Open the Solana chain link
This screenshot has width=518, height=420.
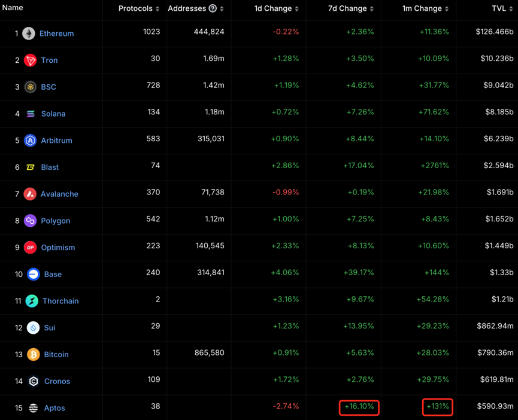coord(53,114)
